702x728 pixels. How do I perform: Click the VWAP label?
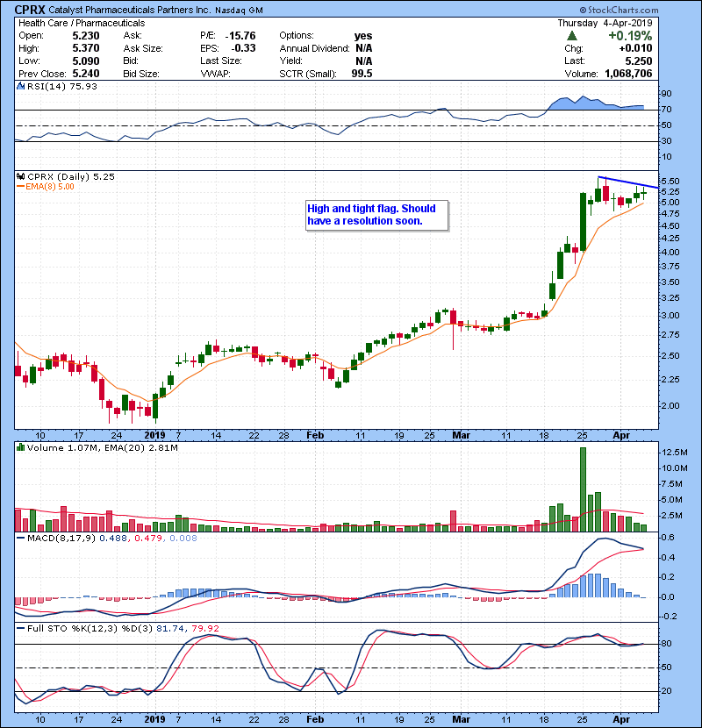[215, 74]
